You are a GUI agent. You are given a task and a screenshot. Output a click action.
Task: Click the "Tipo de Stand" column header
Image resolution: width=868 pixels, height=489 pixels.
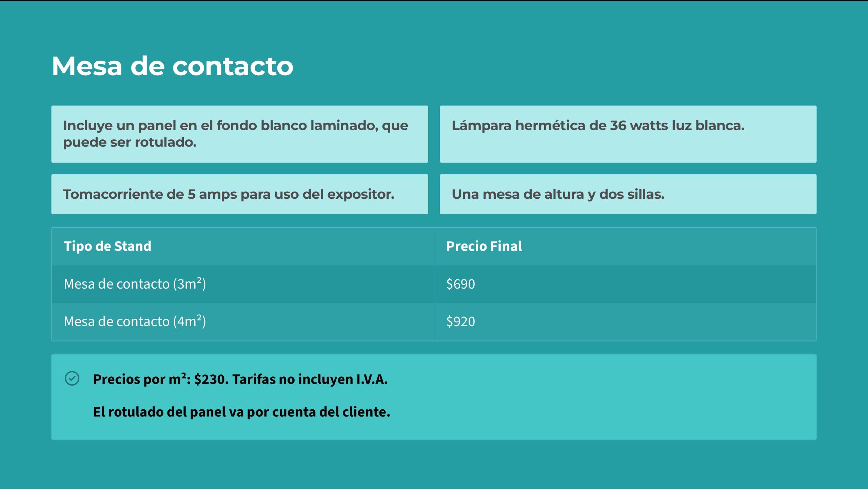click(107, 246)
